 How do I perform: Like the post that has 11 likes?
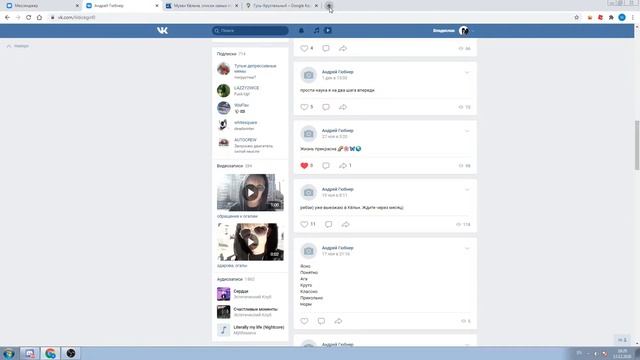click(x=304, y=224)
